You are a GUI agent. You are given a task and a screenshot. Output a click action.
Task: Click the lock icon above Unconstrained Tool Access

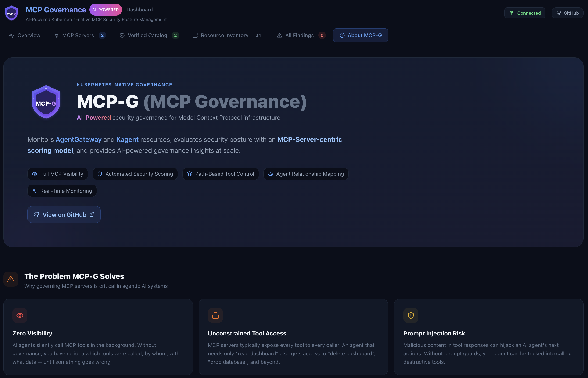[x=215, y=315]
